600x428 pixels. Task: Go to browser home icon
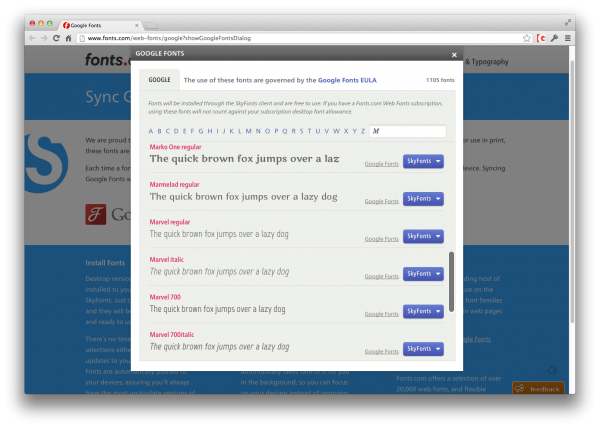68,38
